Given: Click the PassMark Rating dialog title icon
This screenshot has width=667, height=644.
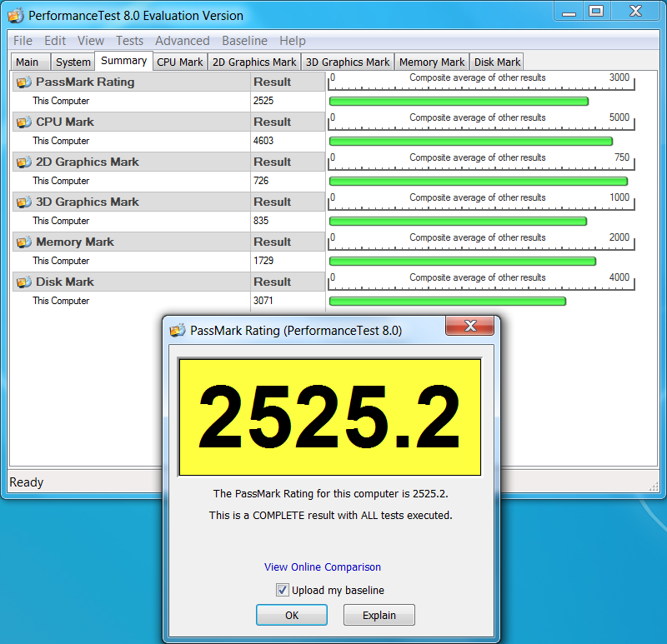Looking at the screenshot, I should pyautogui.click(x=178, y=330).
